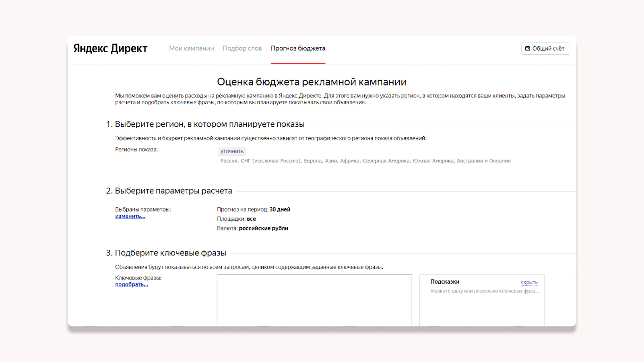
Task: Click the selected regions list text
Action: coord(365,161)
